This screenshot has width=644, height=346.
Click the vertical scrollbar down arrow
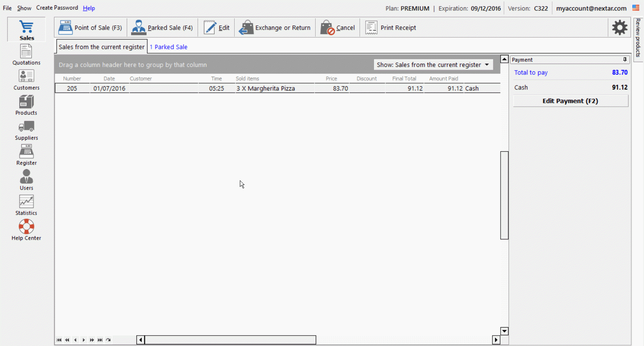click(504, 331)
